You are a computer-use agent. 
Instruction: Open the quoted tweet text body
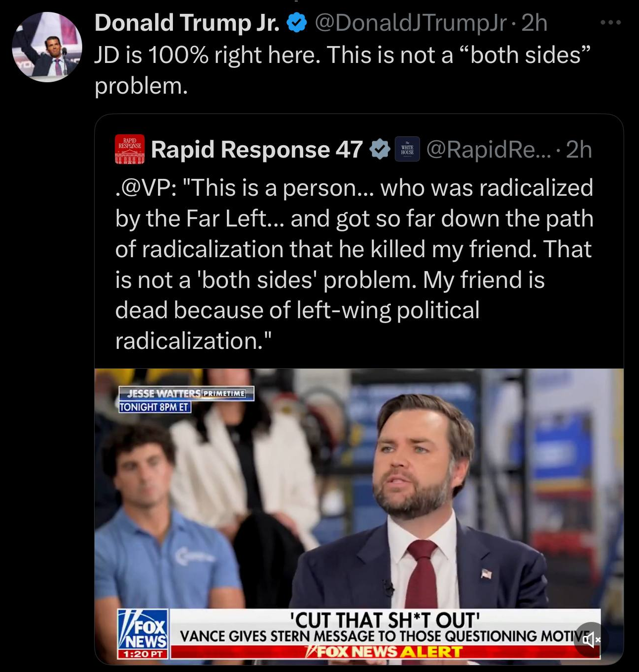tap(354, 264)
